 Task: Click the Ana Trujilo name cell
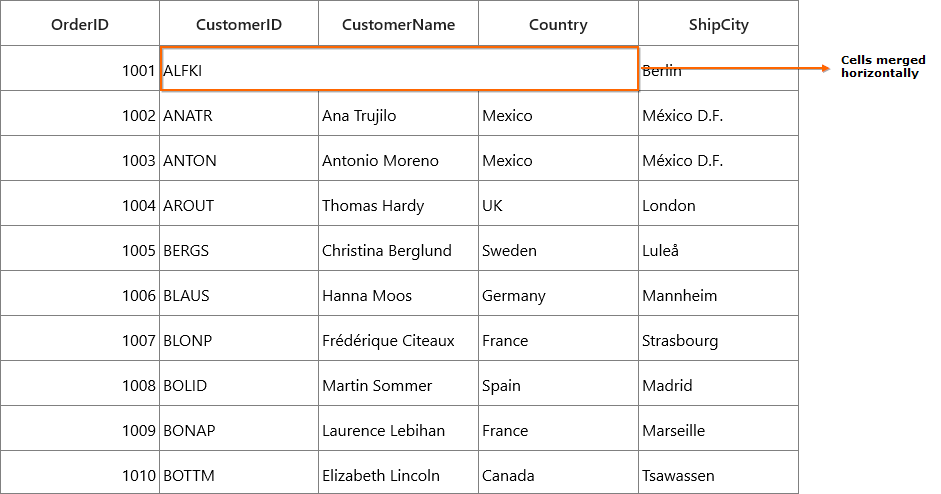(x=398, y=113)
